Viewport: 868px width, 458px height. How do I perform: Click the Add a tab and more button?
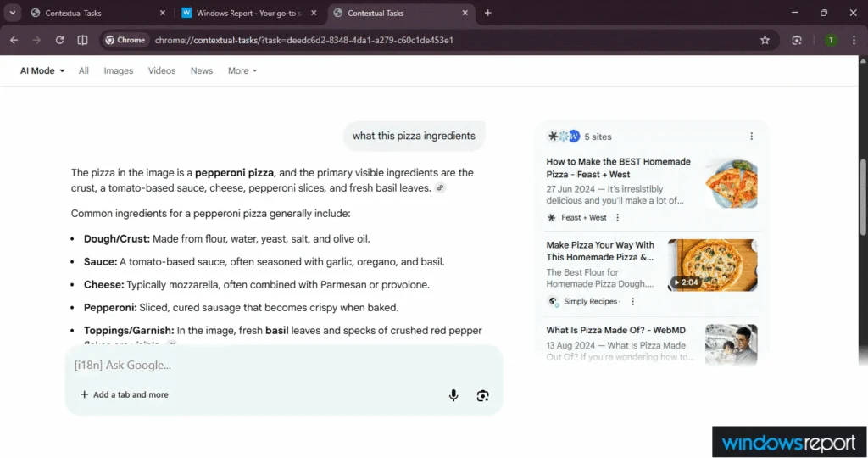(x=124, y=394)
